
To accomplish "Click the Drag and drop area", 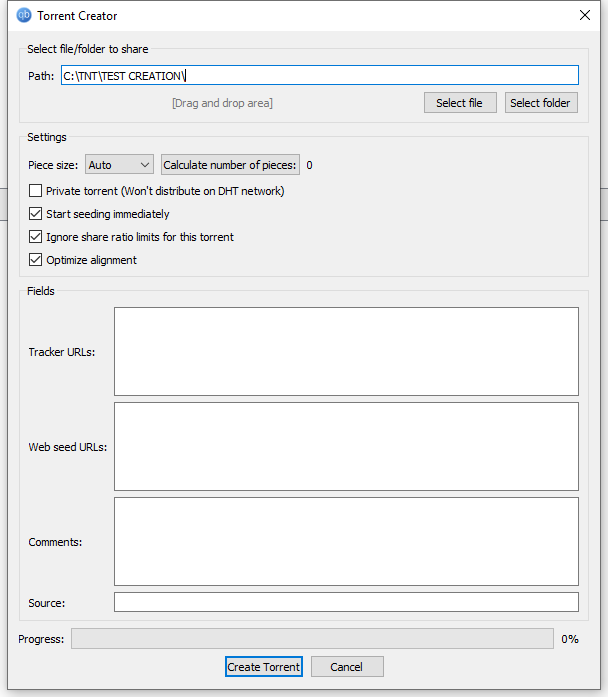I will (222, 103).
